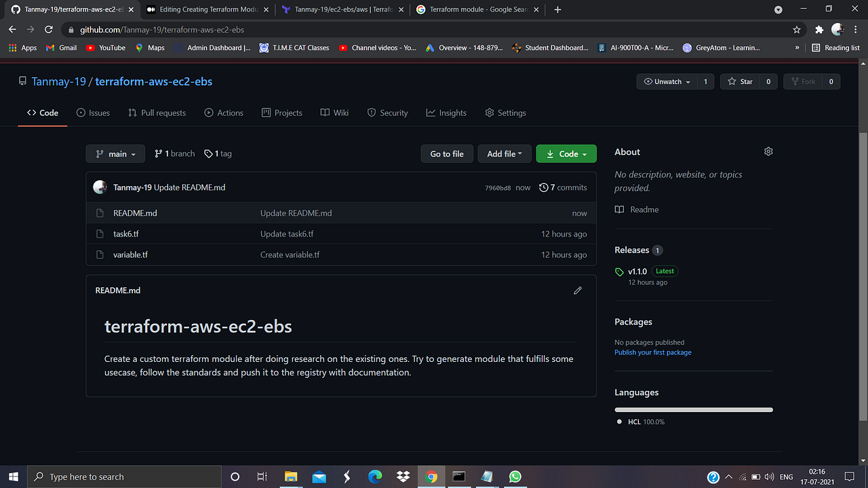Open the 7 commits history
This screenshot has width=868, height=488.
563,187
